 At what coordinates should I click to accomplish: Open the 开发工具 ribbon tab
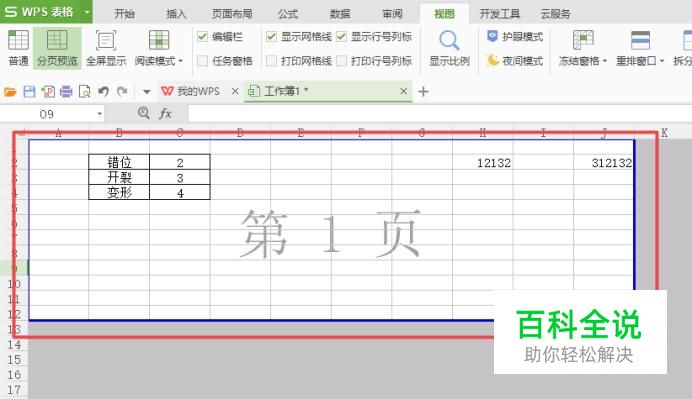(x=500, y=14)
